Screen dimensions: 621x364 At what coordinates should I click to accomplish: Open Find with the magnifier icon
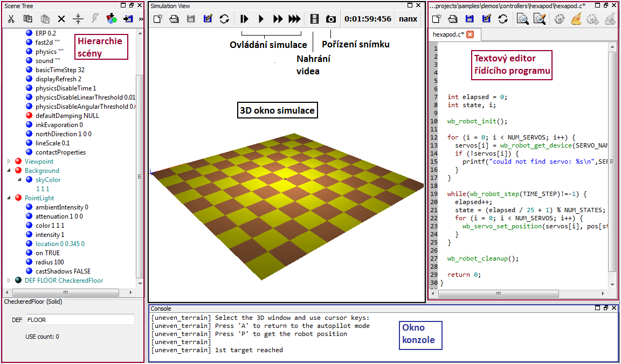pyautogui.click(x=523, y=19)
